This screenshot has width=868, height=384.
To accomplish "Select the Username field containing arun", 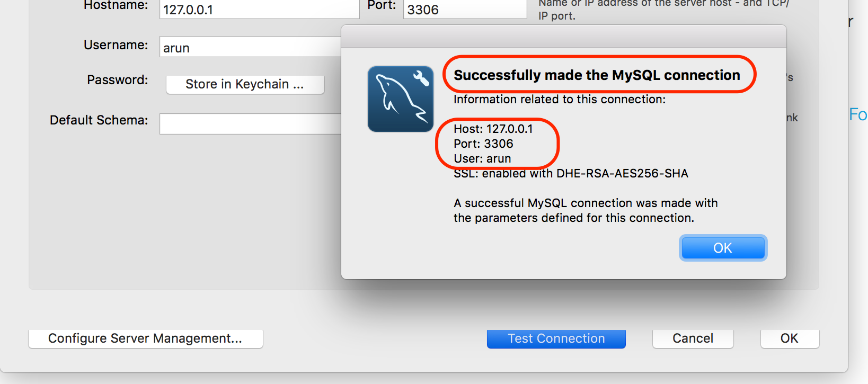I will [249, 48].
